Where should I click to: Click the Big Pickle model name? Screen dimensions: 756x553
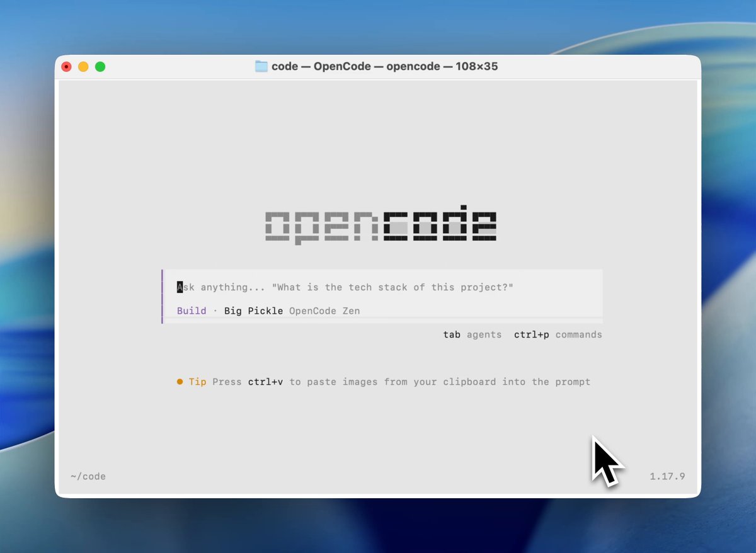tap(254, 311)
